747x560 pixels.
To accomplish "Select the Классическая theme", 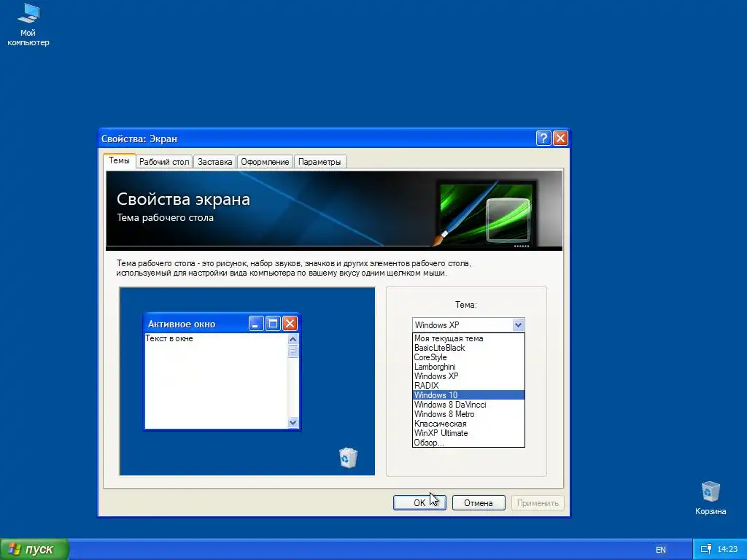I will [468, 424].
